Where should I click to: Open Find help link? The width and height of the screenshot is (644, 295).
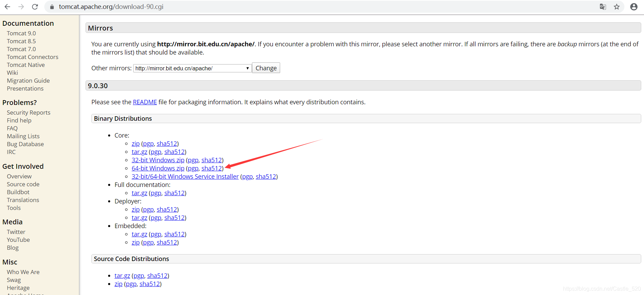(x=19, y=120)
